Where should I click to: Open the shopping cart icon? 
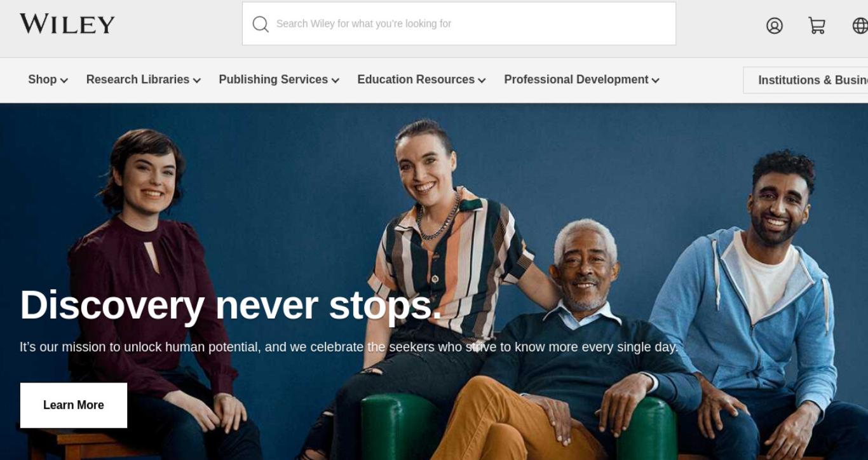click(817, 25)
